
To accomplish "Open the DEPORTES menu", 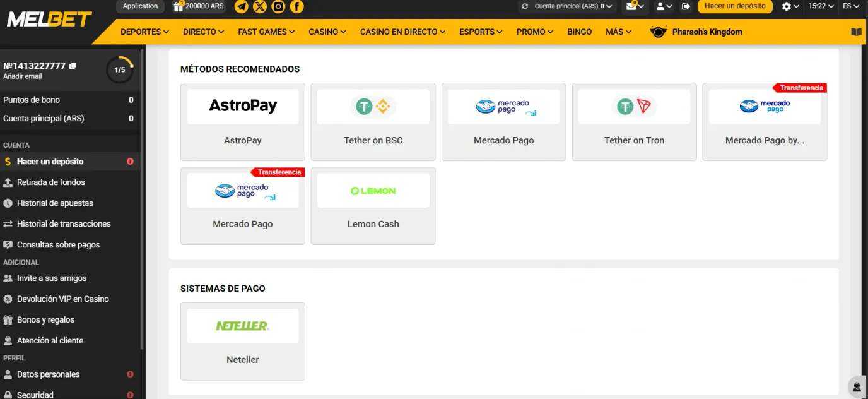I will (x=144, y=32).
